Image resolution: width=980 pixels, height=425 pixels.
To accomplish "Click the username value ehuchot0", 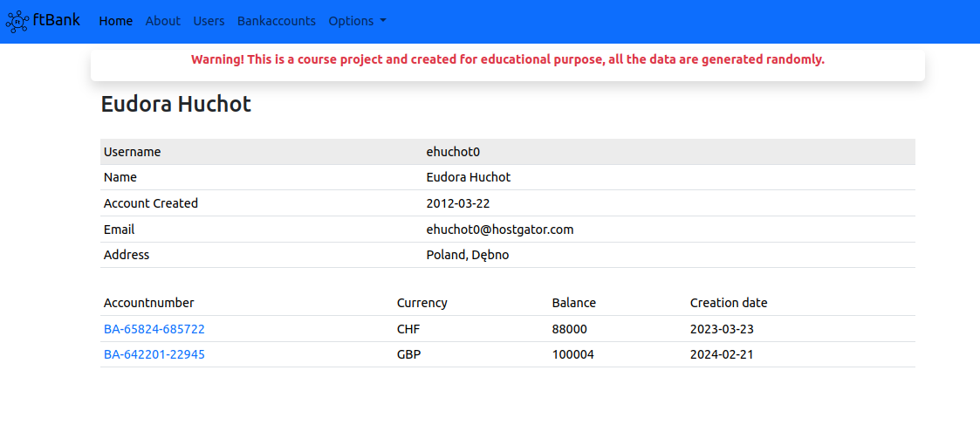I will click(x=453, y=152).
